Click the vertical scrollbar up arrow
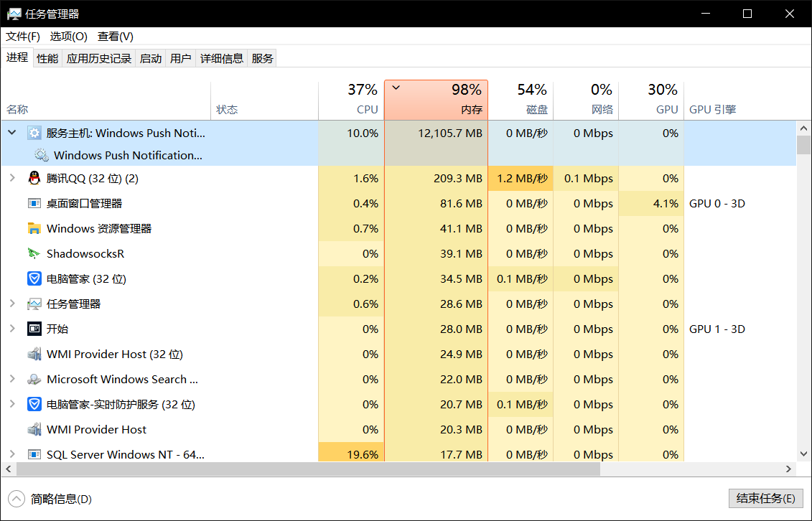Viewport: 812px width, 521px height. 803,128
